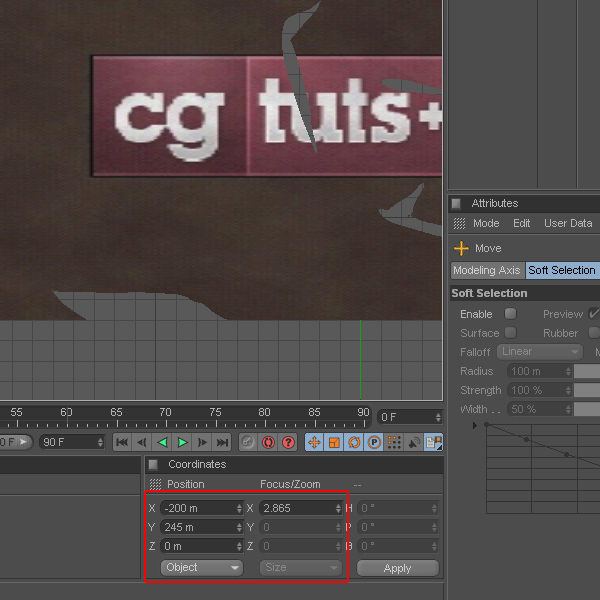The width and height of the screenshot is (600, 600).
Task: Click the Strength slider bar
Action: coord(587,390)
